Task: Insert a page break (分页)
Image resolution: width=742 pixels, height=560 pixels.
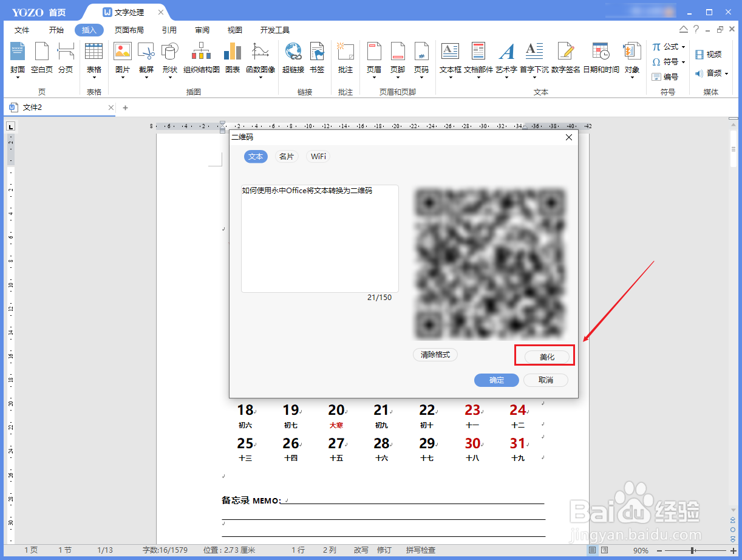Action: coord(66,60)
